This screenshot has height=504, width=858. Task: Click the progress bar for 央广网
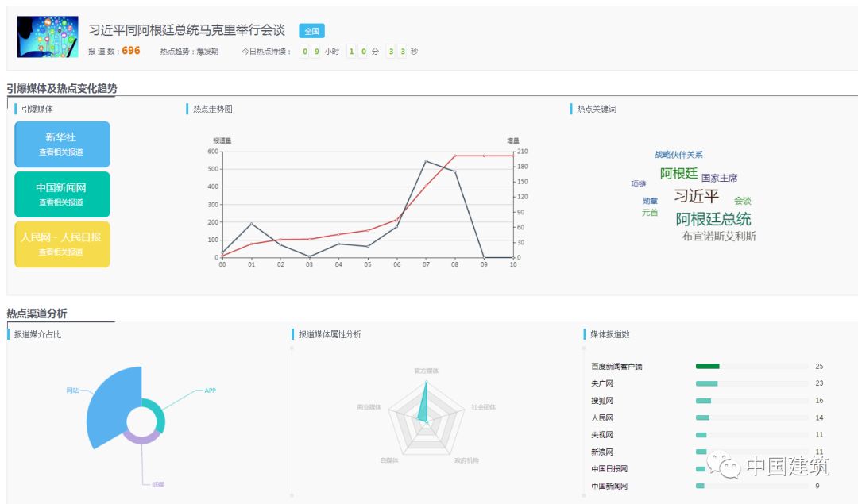[706, 383]
